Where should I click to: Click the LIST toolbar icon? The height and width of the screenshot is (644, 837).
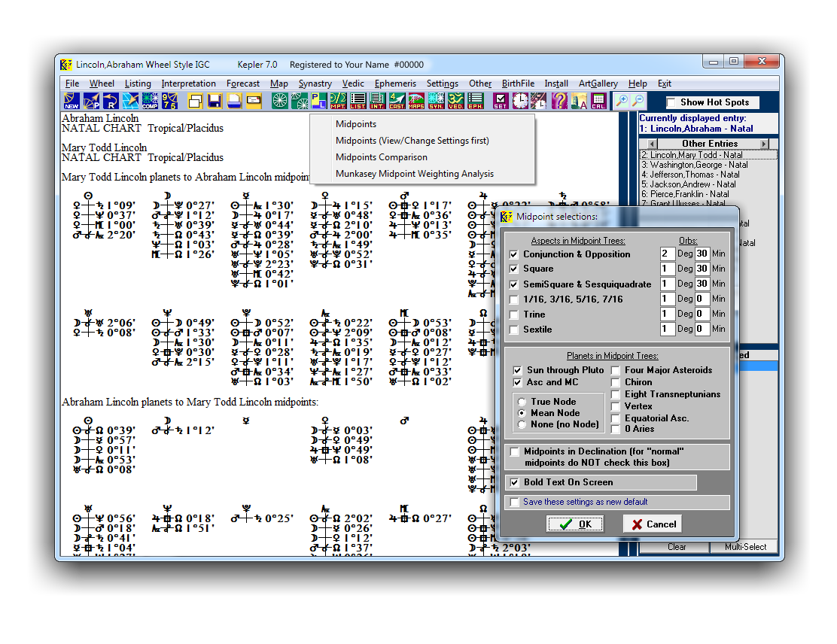(358, 101)
